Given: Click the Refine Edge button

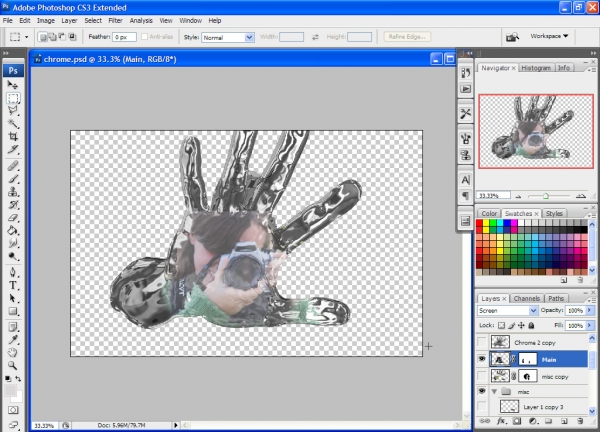Looking at the screenshot, I should coord(407,37).
